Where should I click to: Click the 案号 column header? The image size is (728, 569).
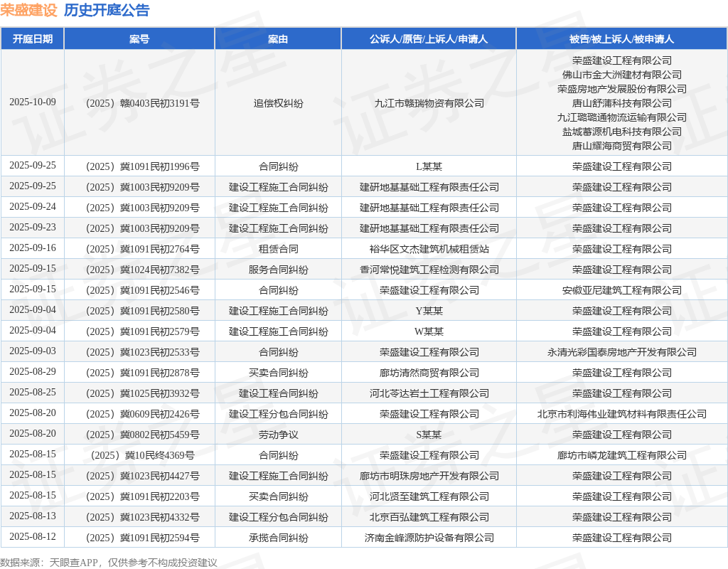[139, 39]
